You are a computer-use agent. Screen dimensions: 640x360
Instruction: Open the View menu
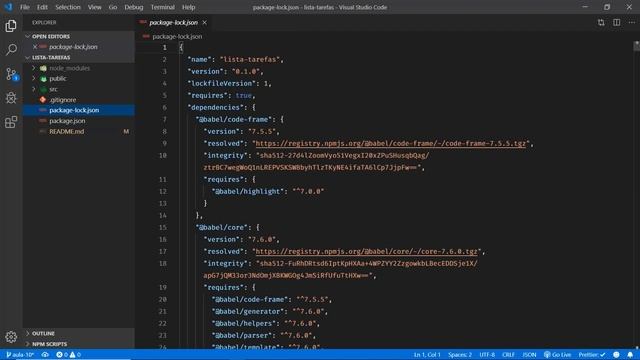(95, 7)
